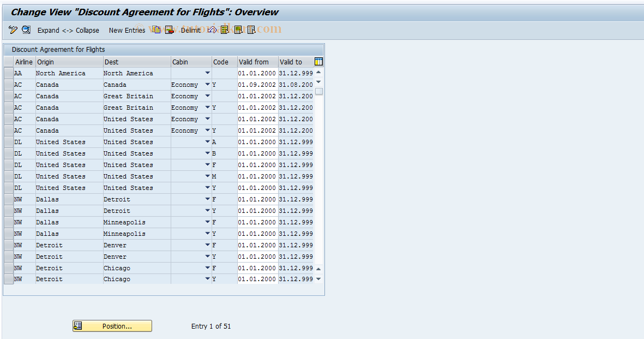
Task: Click the Valid from column header
Action: (x=257, y=62)
